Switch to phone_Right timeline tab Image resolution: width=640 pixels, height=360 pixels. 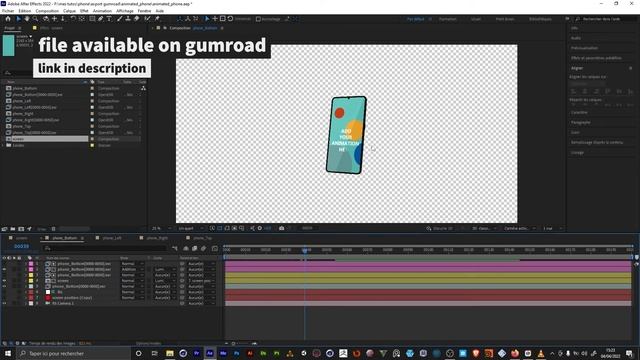[157, 238]
